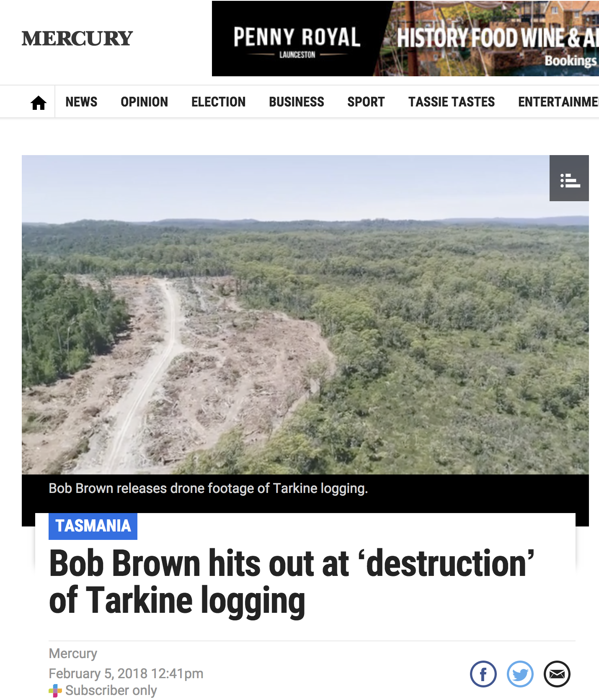Share the article on Facebook

[483, 674]
